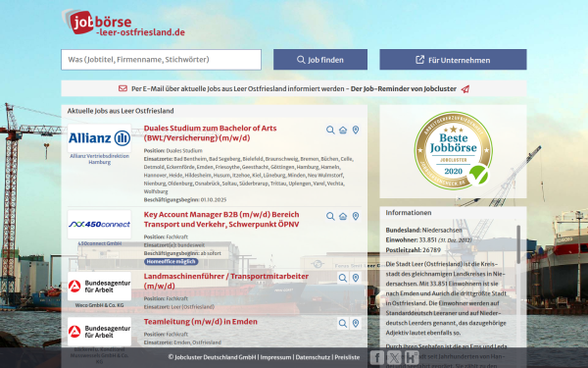Click 'Bundesland: Niedersachsen' text
The width and height of the screenshot is (588, 368).
coord(423,231)
